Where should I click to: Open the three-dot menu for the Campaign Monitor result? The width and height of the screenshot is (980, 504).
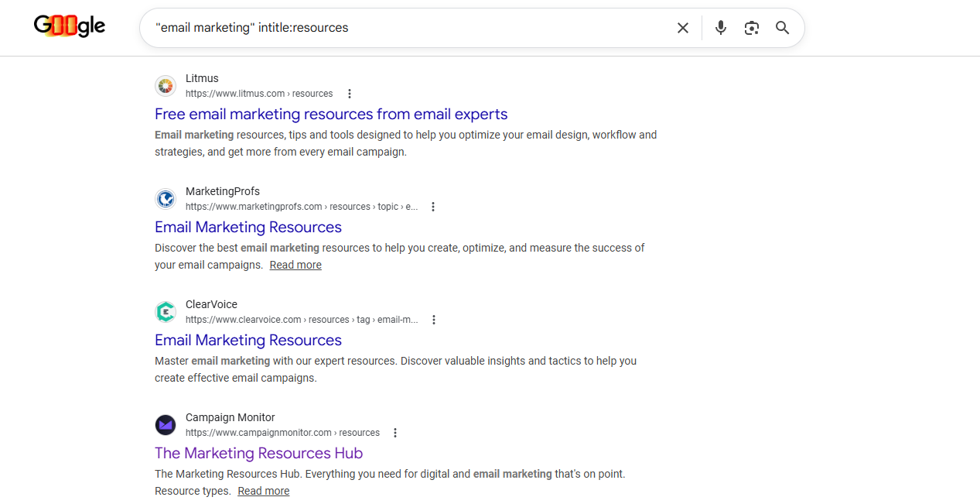pyautogui.click(x=395, y=433)
